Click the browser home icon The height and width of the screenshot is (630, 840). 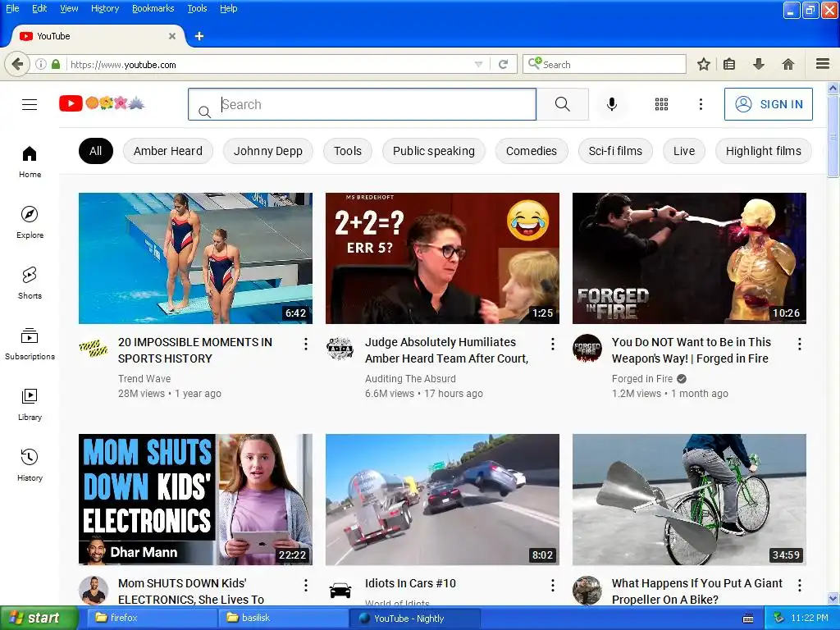point(788,64)
